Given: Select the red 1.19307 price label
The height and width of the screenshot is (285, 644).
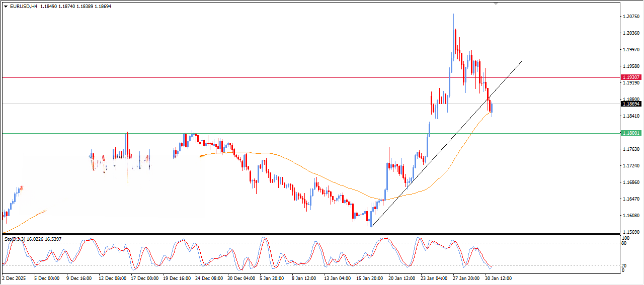Looking at the screenshot, I should 631,77.
